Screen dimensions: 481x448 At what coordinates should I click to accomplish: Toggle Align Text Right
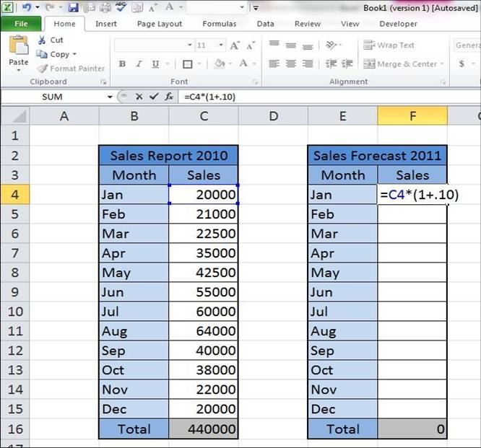308,63
